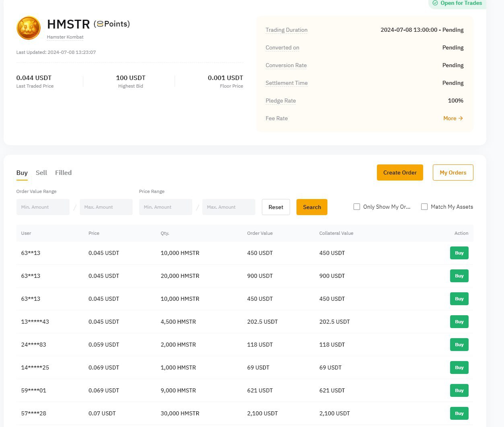Click the Hamster Kombat coin logo
Screen dimensions: 504x427
[28, 28]
